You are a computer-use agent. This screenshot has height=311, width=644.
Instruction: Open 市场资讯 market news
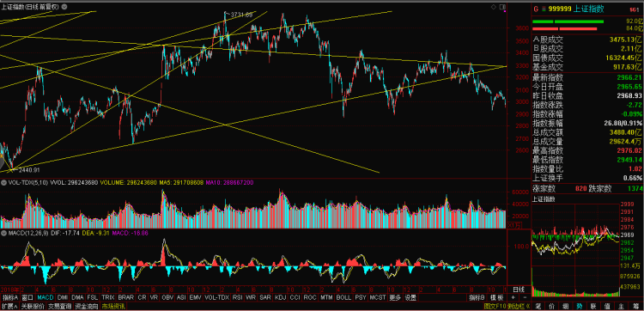[113, 306]
